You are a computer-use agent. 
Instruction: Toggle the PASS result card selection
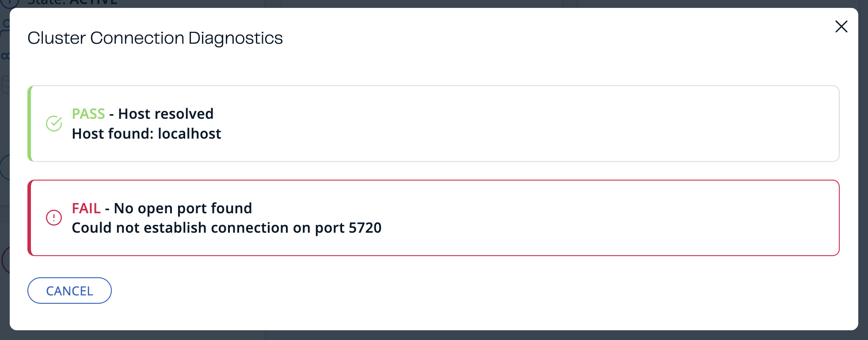[x=433, y=124]
